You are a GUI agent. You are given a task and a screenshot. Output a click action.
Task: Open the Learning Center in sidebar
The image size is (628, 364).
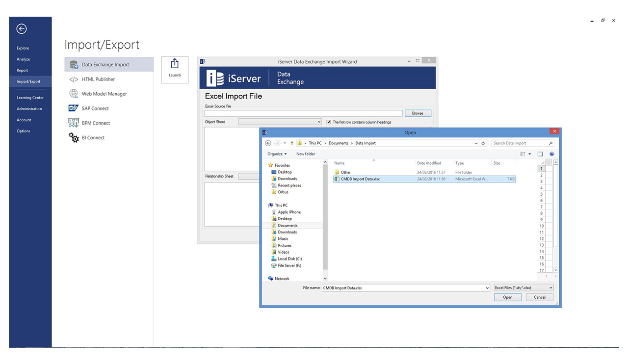coord(30,98)
